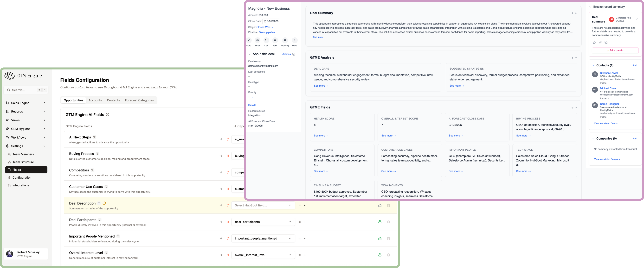The width and height of the screenshot is (644, 268).
Task: Delete the Deal Description mapping via trash icon
Action: tap(388, 205)
